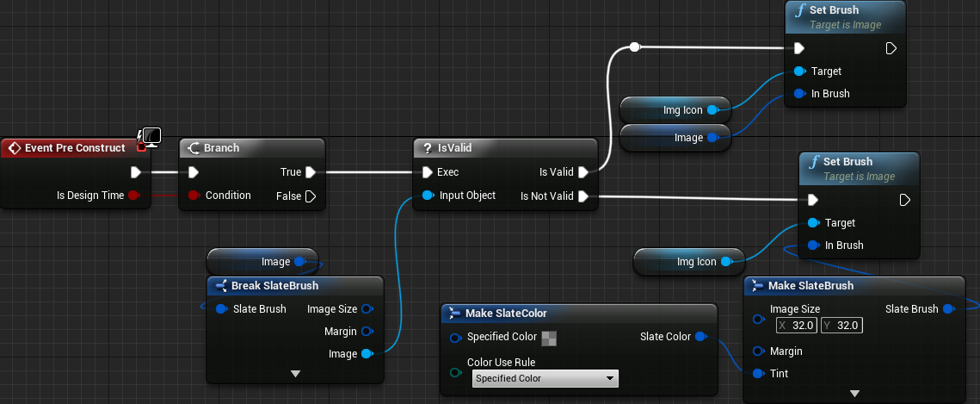Click the Make SlateBrush Slate Brush output pin
This screenshot has height=404, width=980.
coord(947,309)
